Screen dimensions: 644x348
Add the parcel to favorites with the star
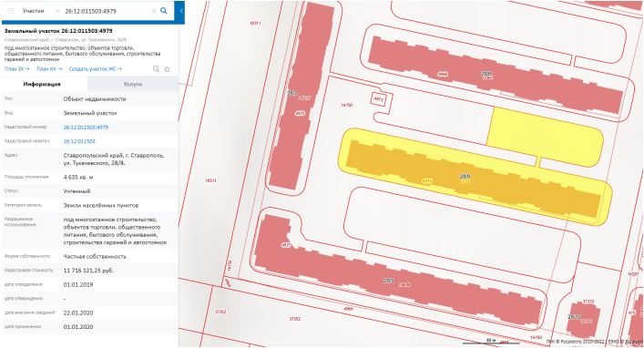(168, 69)
